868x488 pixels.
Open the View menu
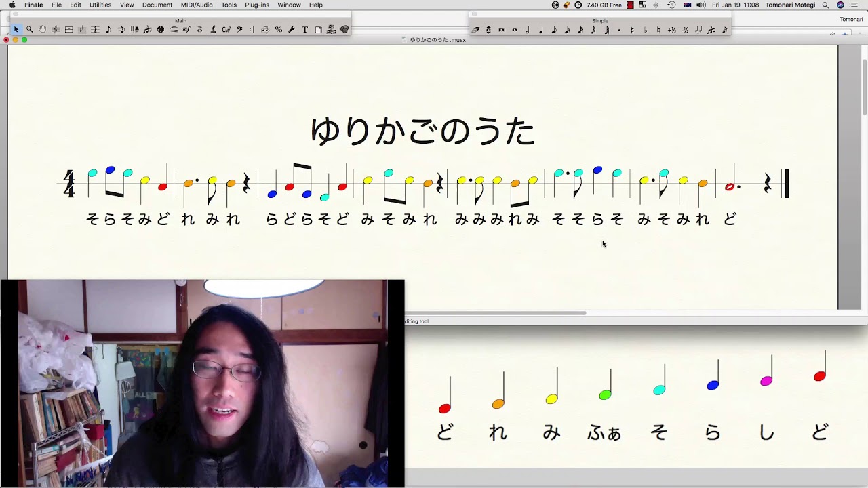[127, 5]
